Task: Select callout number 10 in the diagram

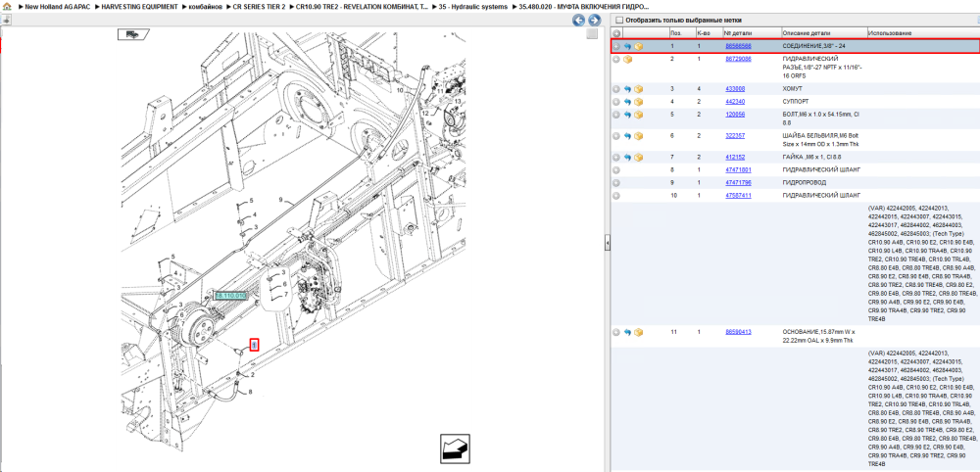Action: point(401,90)
